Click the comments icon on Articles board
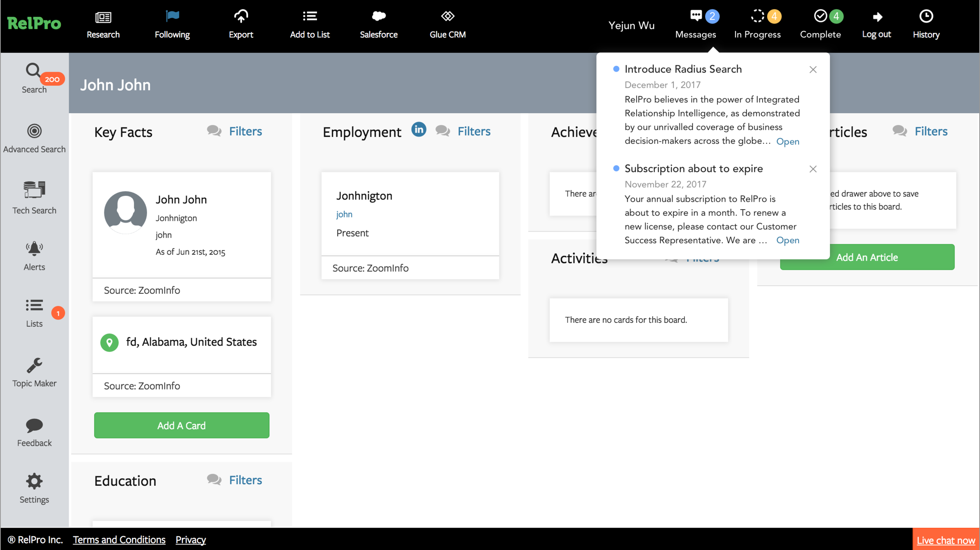 tap(900, 131)
